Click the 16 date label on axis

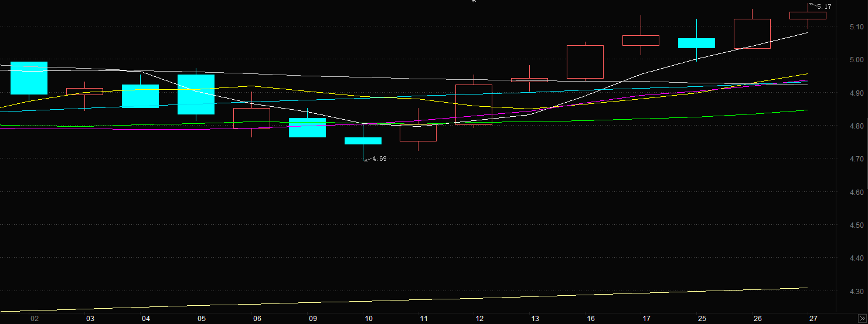591,319
